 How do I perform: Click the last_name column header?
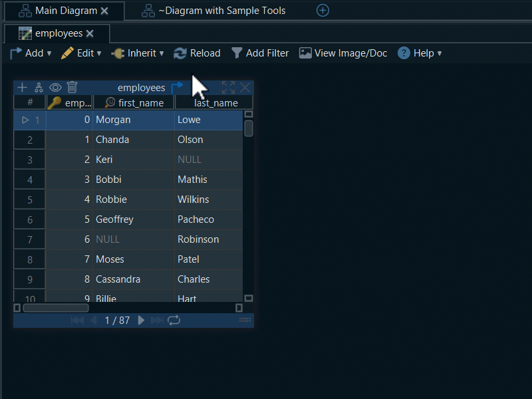pos(213,103)
